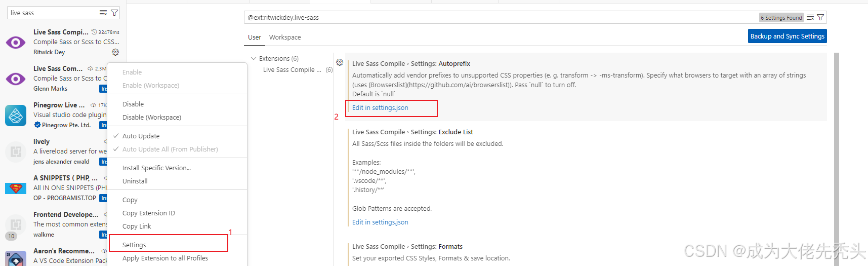Open Edit in settings.json under Autoprefix

380,107
